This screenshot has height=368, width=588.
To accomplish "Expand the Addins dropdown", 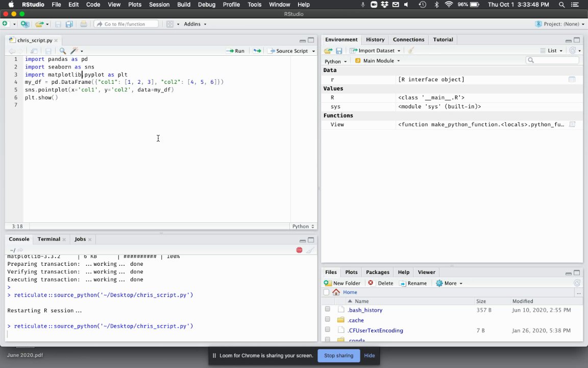I will 195,24.
